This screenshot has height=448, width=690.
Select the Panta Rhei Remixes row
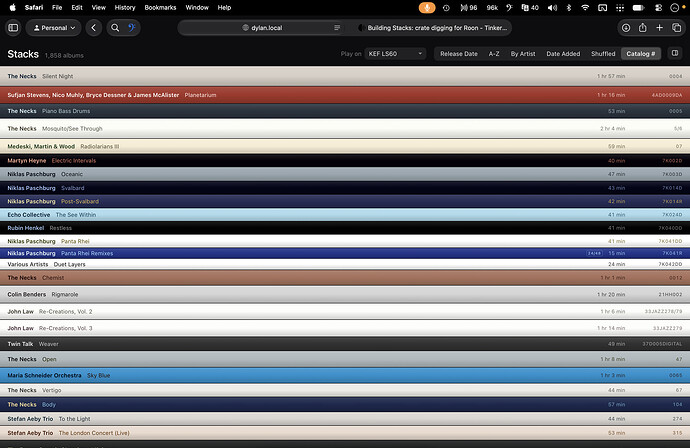345,253
